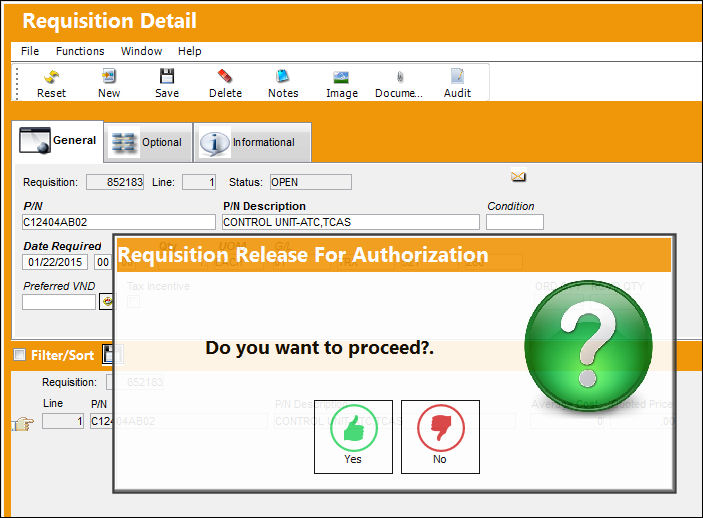This screenshot has height=518, width=703.
Task: Switch to the Optional tab
Action: click(x=148, y=142)
